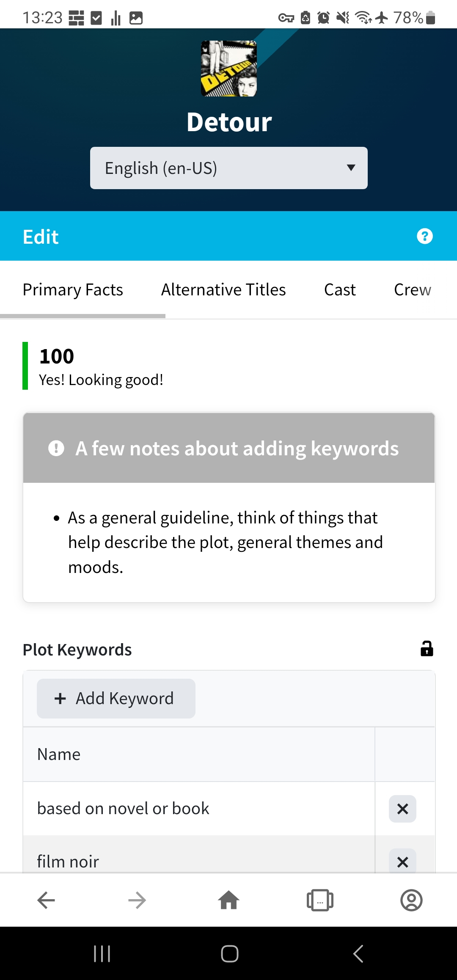
Task: Tap the info icon in keywords notes header
Action: [x=56, y=448]
